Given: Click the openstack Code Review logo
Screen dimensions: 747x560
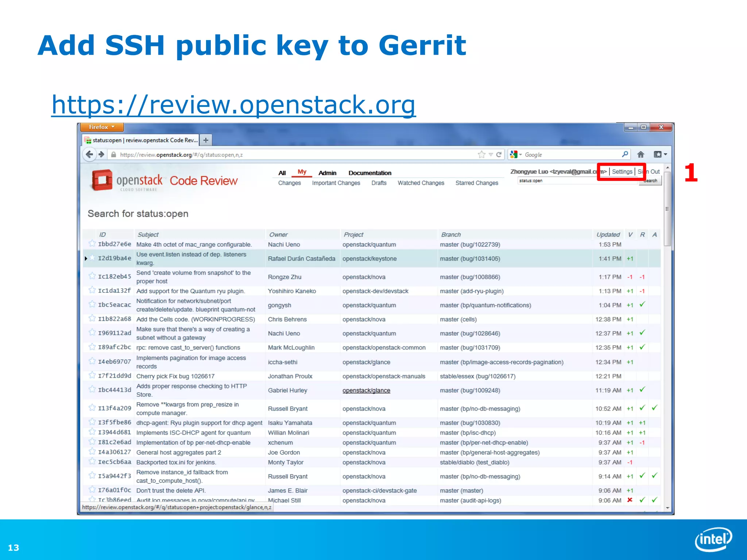Looking at the screenshot, I should pyautogui.click(x=165, y=180).
